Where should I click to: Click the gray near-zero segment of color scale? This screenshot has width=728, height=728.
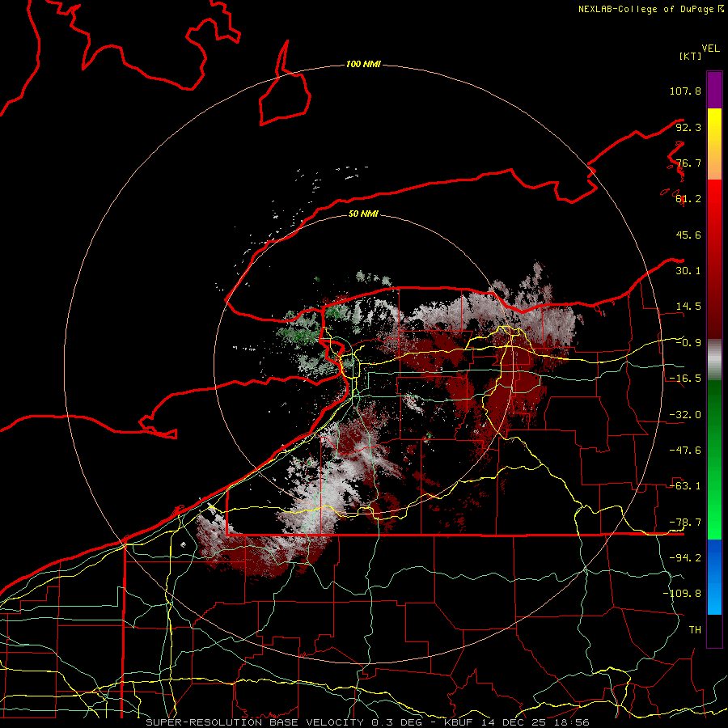tap(714, 360)
